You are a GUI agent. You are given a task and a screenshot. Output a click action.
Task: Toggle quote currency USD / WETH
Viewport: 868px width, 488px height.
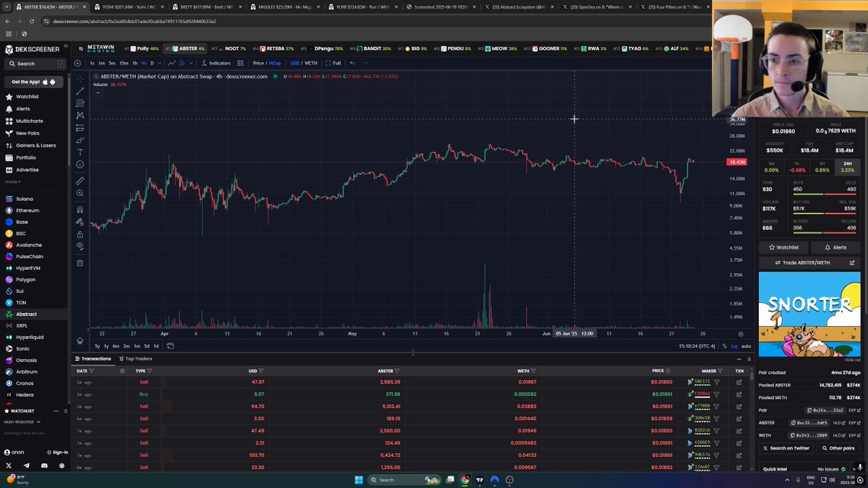[x=304, y=63]
